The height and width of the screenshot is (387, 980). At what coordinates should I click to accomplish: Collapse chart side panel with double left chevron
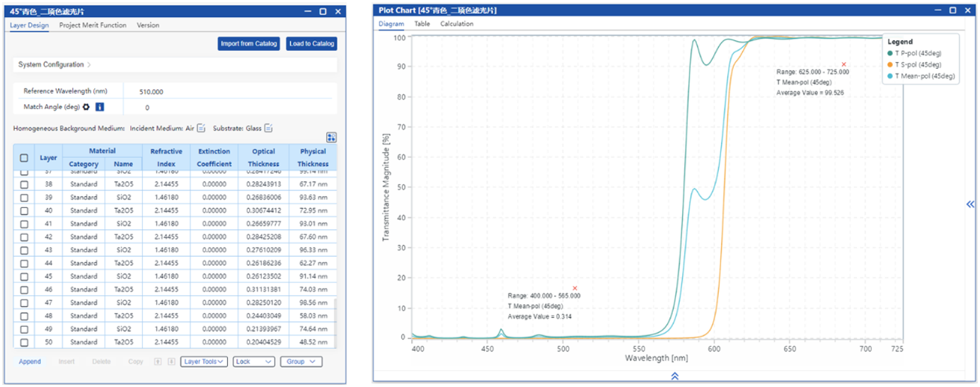pos(970,204)
